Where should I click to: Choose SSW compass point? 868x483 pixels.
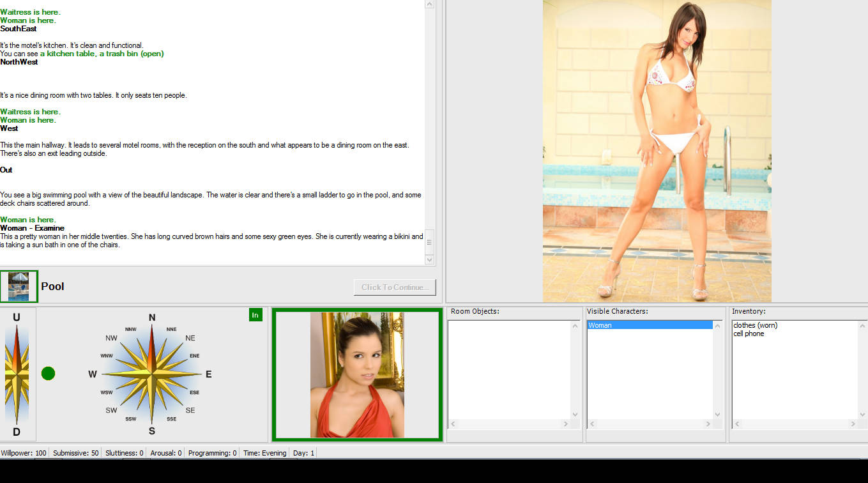click(x=131, y=419)
